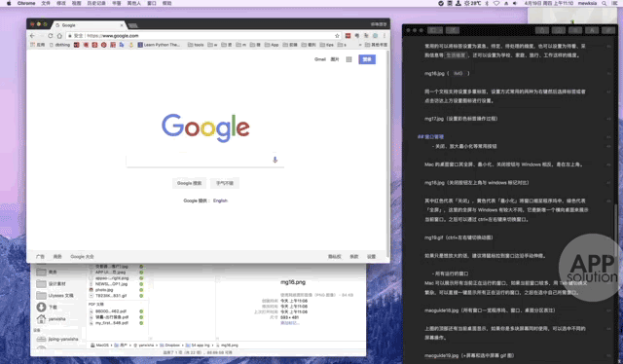This screenshot has width=623, height=364.
Task: Expand the App bookmark folder
Action: tap(272, 45)
